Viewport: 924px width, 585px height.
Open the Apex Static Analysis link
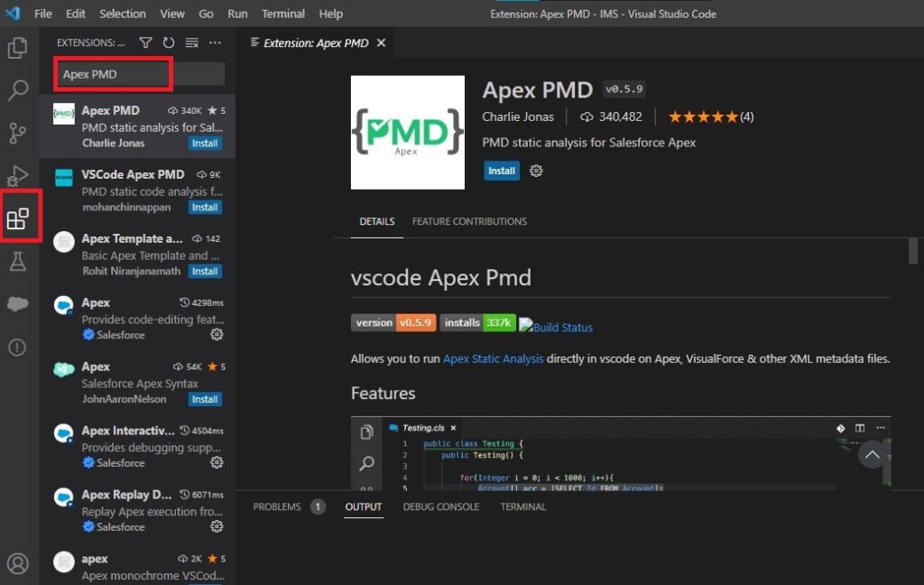tap(493, 357)
